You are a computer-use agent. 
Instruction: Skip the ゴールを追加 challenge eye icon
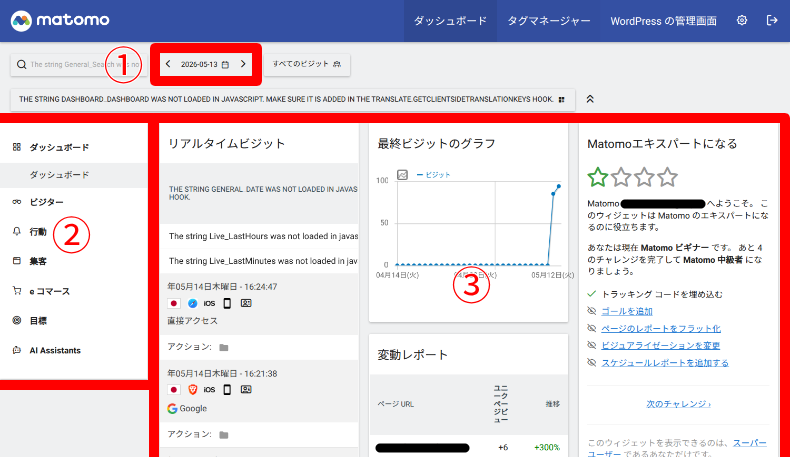592,311
